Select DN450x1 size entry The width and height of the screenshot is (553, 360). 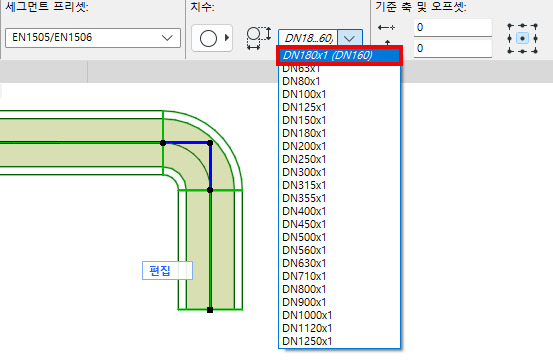pyautogui.click(x=339, y=225)
